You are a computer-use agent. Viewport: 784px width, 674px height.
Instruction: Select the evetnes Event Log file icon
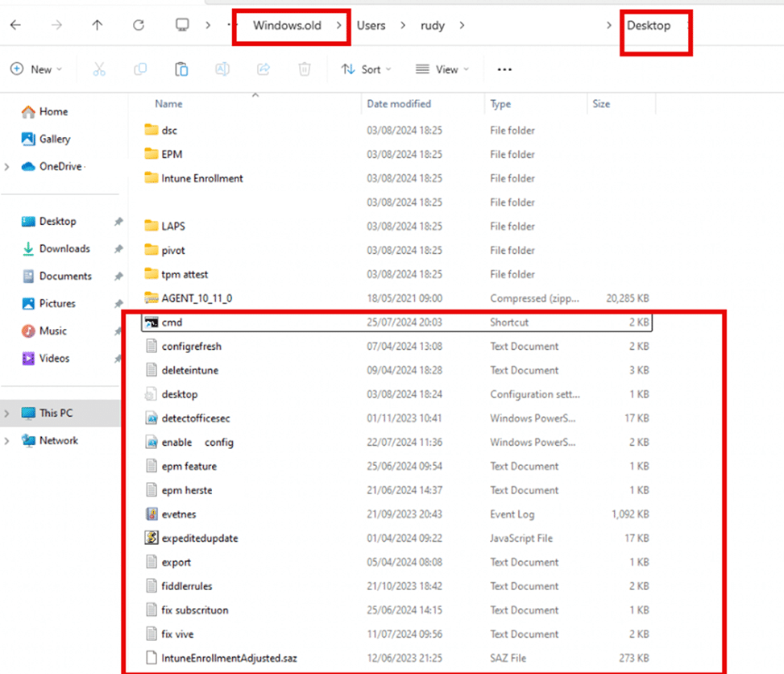pos(151,514)
